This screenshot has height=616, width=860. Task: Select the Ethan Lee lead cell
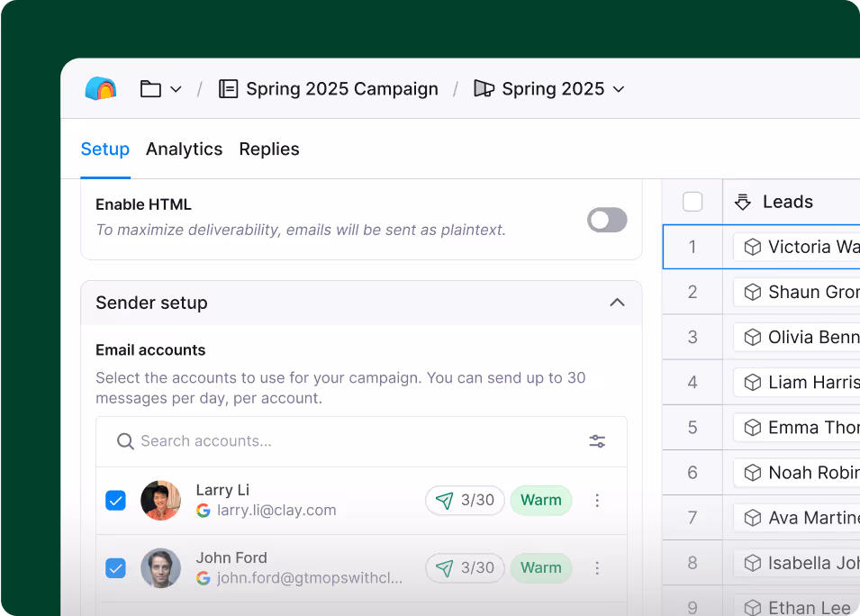point(791,602)
